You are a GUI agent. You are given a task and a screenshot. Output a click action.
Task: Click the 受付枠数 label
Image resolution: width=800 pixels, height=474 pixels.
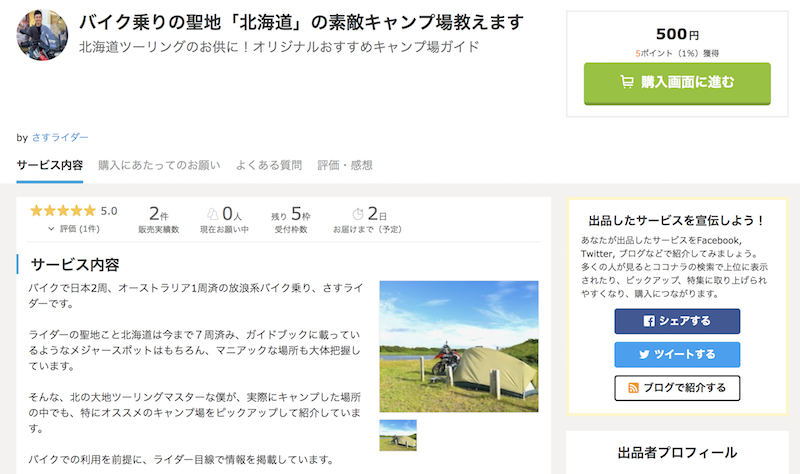click(x=291, y=230)
